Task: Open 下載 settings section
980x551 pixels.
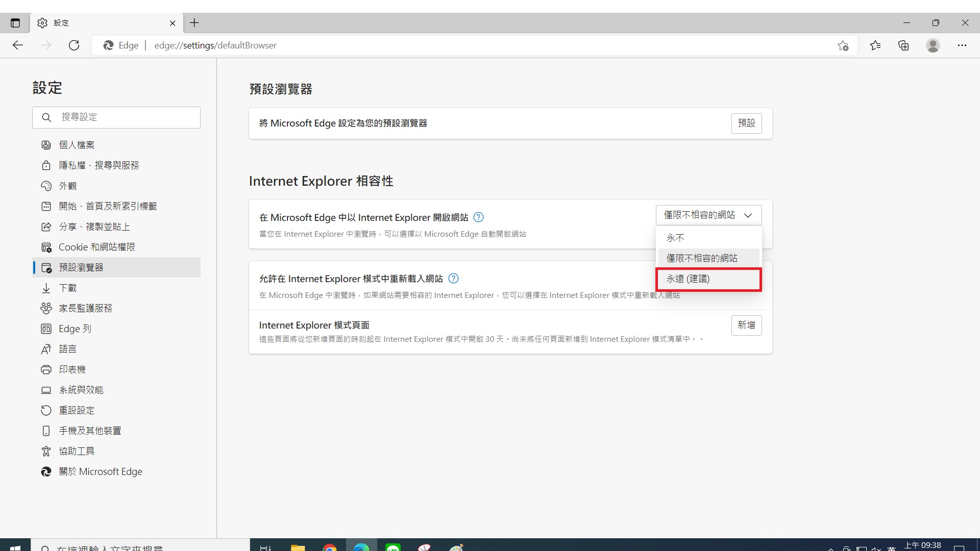Action: [116, 288]
